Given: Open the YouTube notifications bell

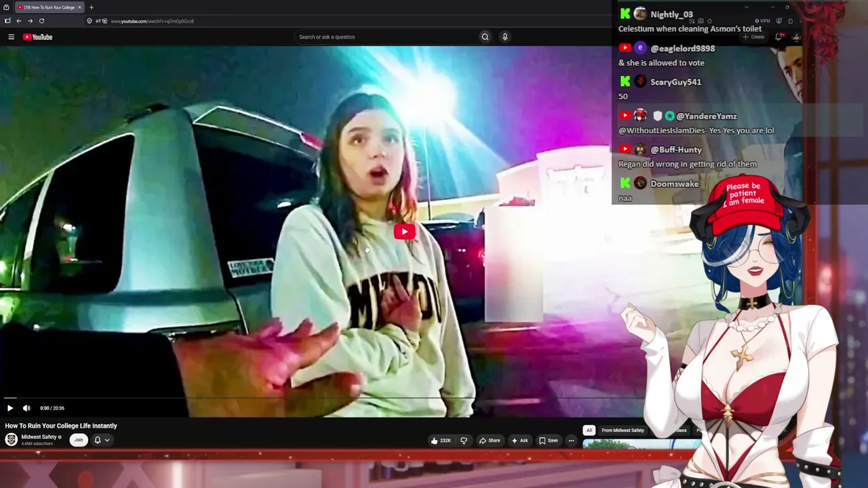Looking at the screenshot, I should click(x=778, y=37).
